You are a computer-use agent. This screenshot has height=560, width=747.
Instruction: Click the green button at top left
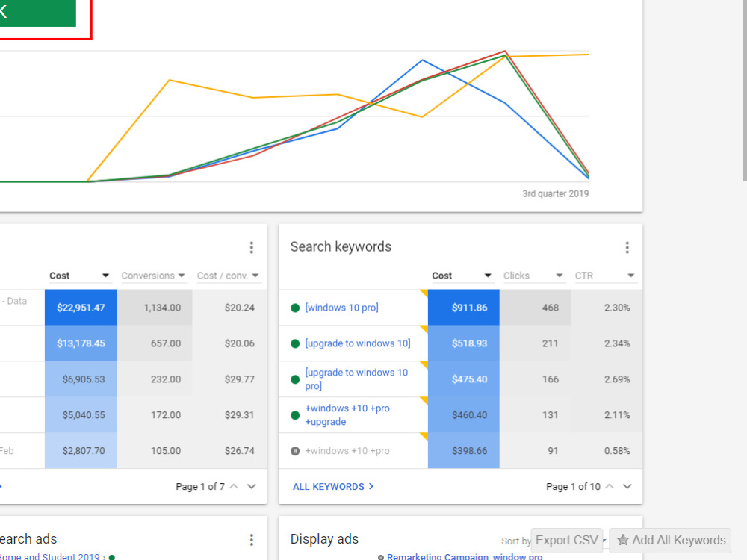[x=37, y=13]
